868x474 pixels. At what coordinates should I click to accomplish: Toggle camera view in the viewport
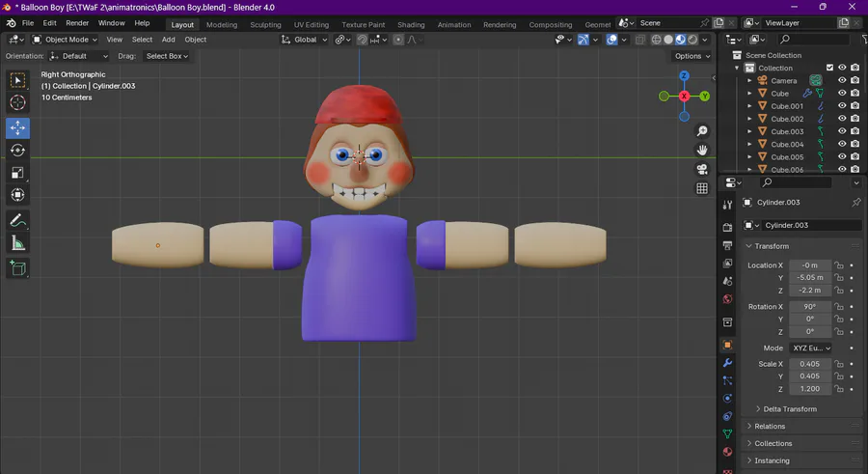(702, 169)
